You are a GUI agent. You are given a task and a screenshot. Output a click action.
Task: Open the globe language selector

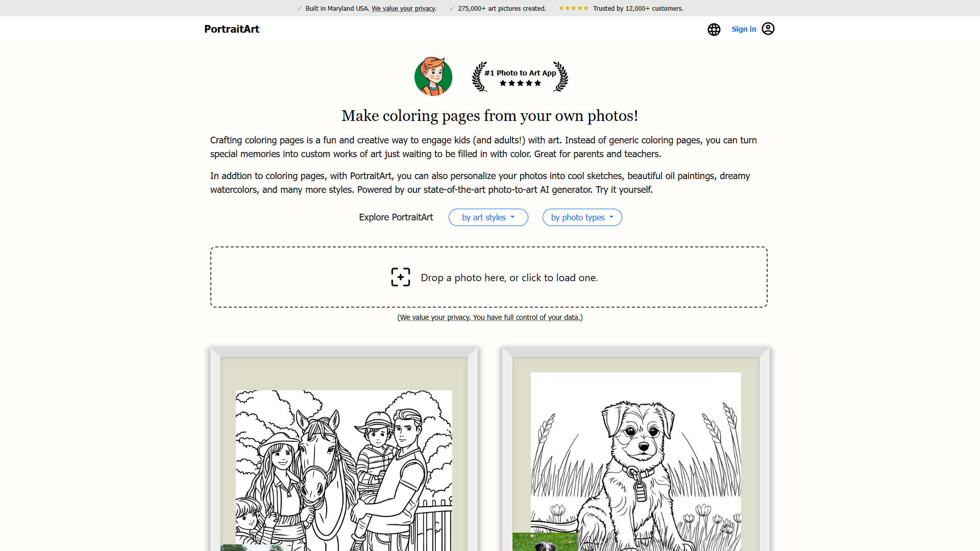(x=714, y=30)
